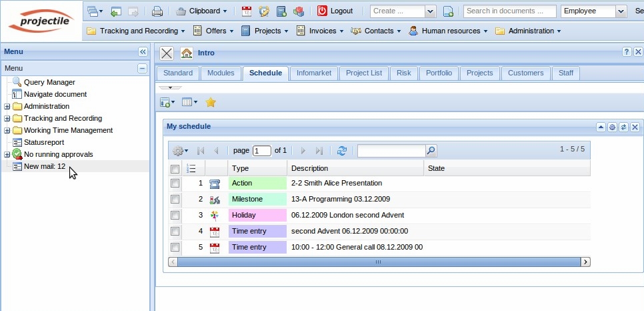Screen dimensions: 644x311
Task: Click the home icon beside Intro
Action: pos(187,53)
